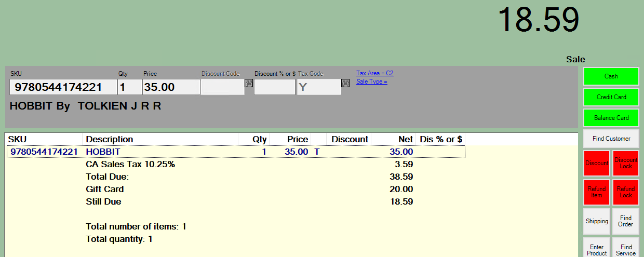This screenshot has width=644, height=257.
Task: Click the Tax Code field showing Y
Action: click(x=319, y=87)
